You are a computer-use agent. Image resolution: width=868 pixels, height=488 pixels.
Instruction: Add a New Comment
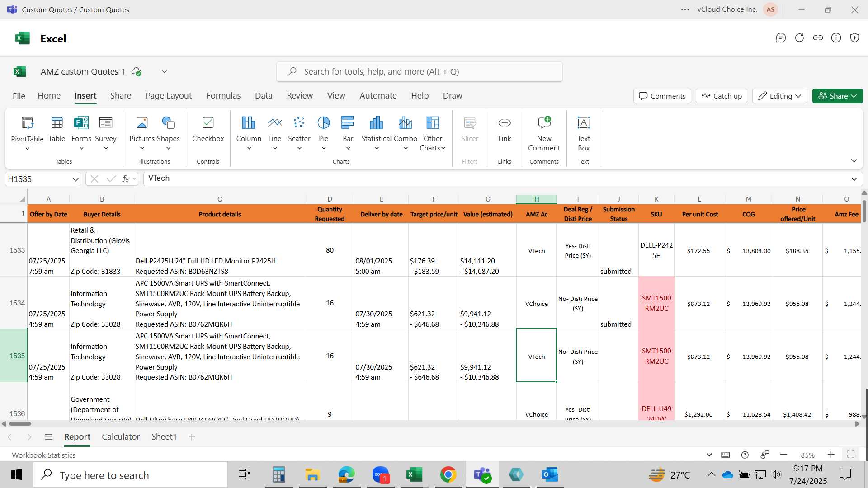coord(544,133)
